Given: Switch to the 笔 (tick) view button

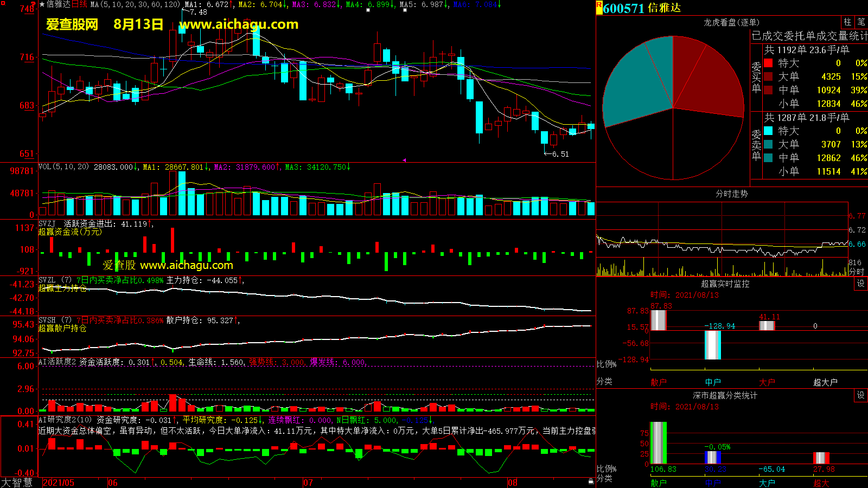Looking at the screenshot, I should pos(861,22).
